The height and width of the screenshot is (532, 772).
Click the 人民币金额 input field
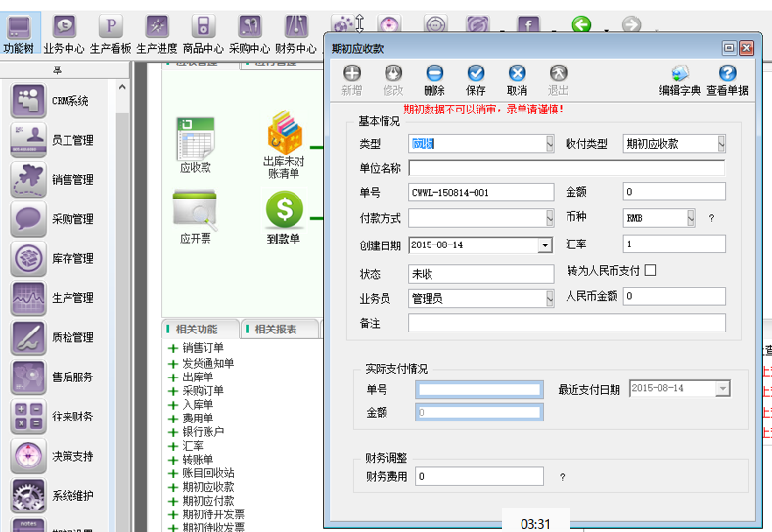tap(674, 296)
